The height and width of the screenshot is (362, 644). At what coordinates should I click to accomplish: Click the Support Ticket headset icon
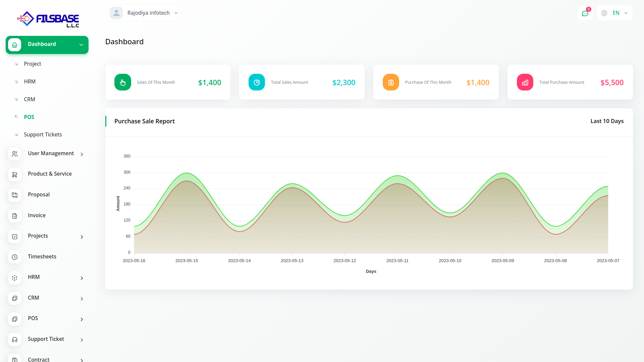(x=15, y=340)
